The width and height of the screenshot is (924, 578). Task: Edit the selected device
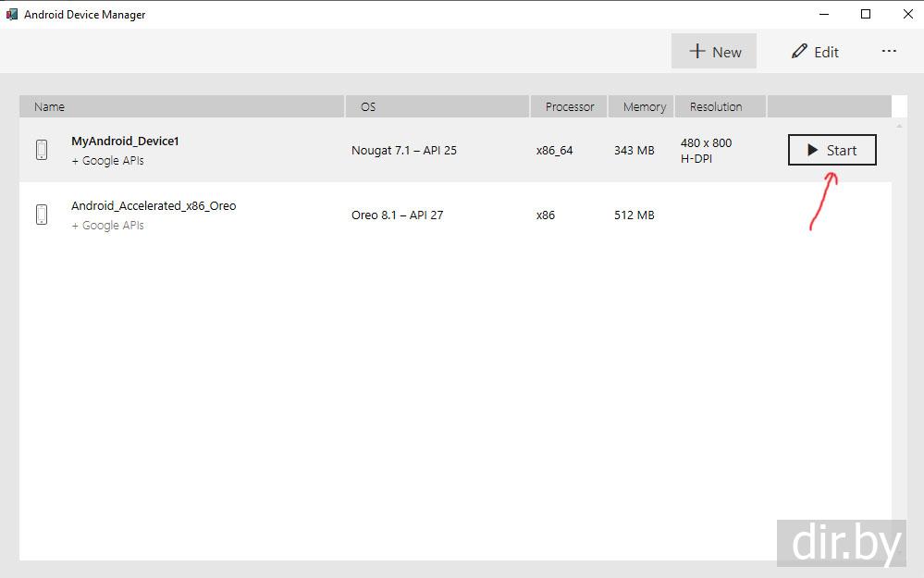pos(814,52)
